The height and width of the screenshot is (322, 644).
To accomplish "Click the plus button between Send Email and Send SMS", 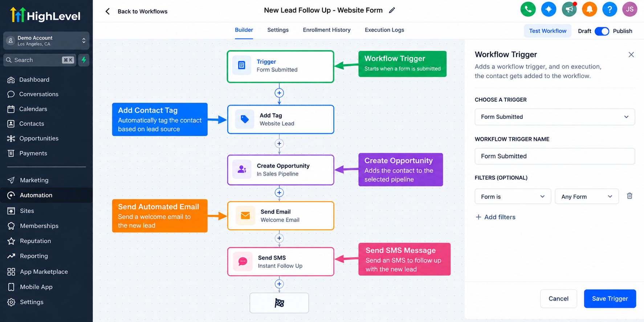I will [279, 238].
